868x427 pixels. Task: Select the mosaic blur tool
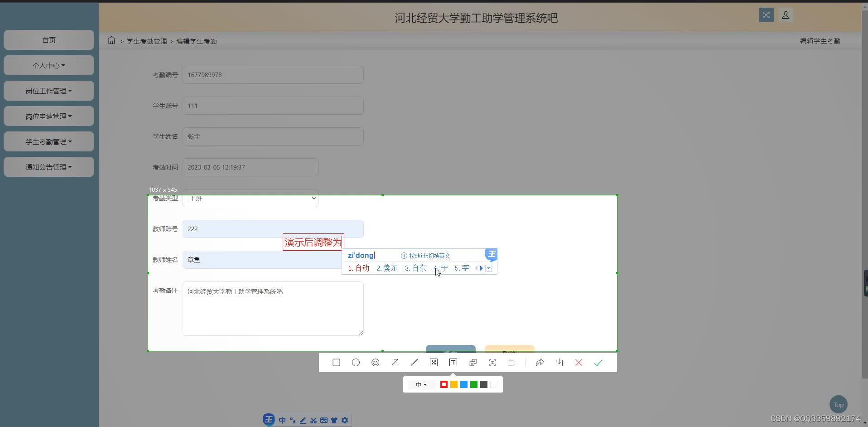coord(434,363)
